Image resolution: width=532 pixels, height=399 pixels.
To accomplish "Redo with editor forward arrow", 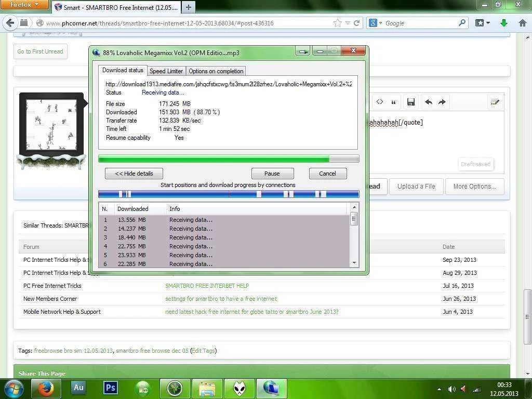I will click(x=442, y=102).
